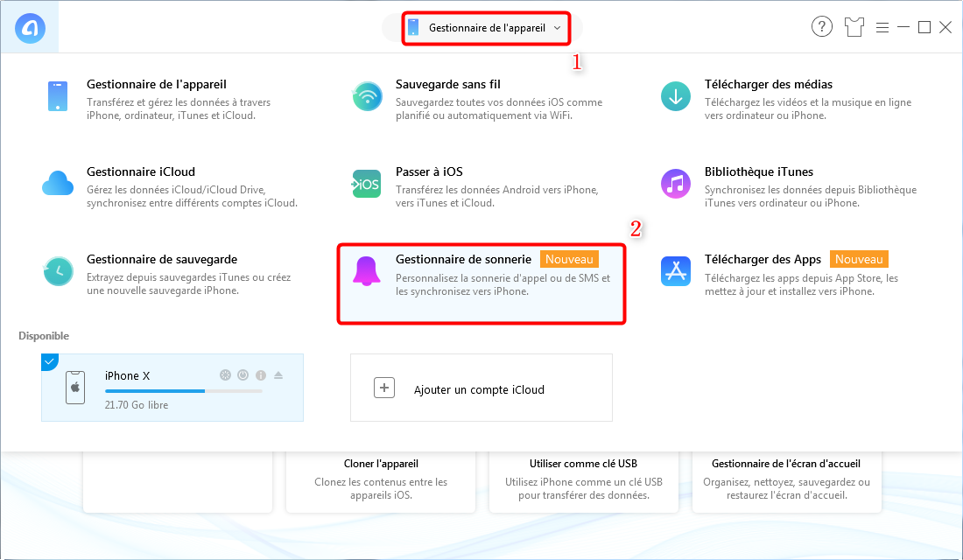Click the purple bell ringtone icon
This screenshot has height=560, width=963.
coord(367,271)
